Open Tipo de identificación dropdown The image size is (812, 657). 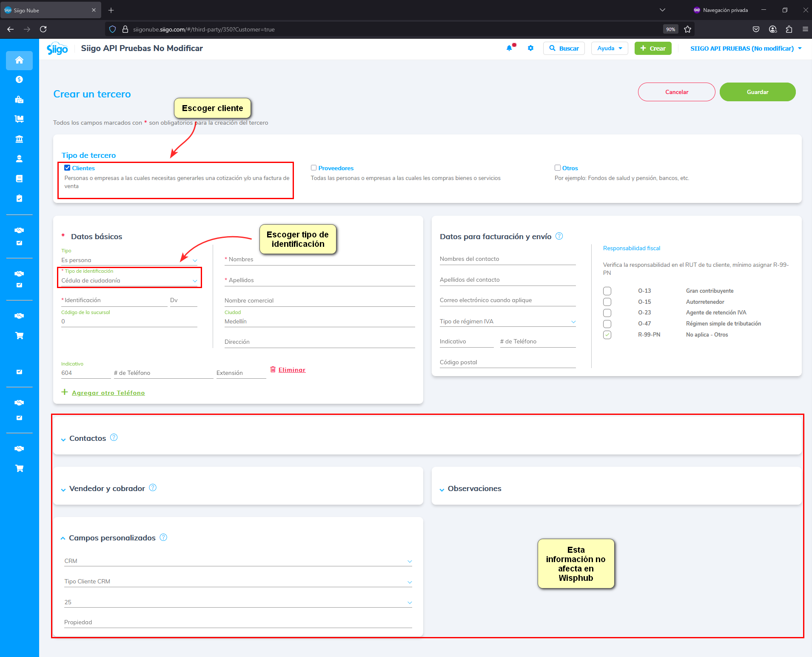(129, 280)
